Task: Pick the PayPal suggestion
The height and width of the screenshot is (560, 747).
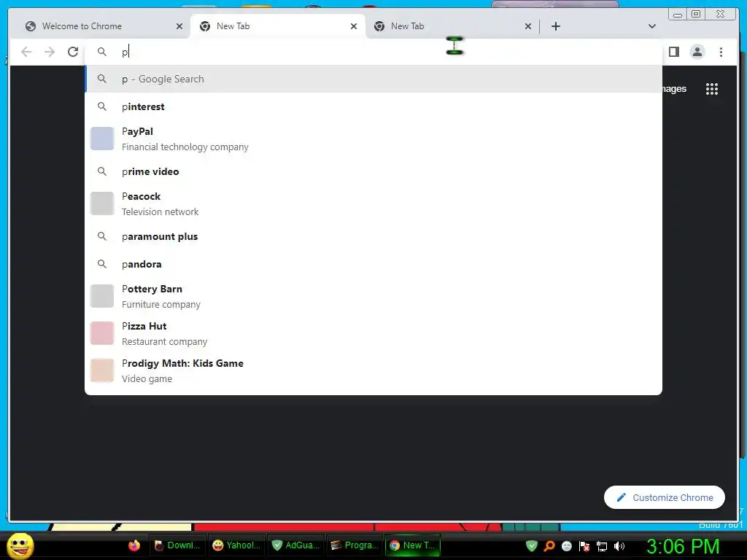Action: tap(373, 139)
